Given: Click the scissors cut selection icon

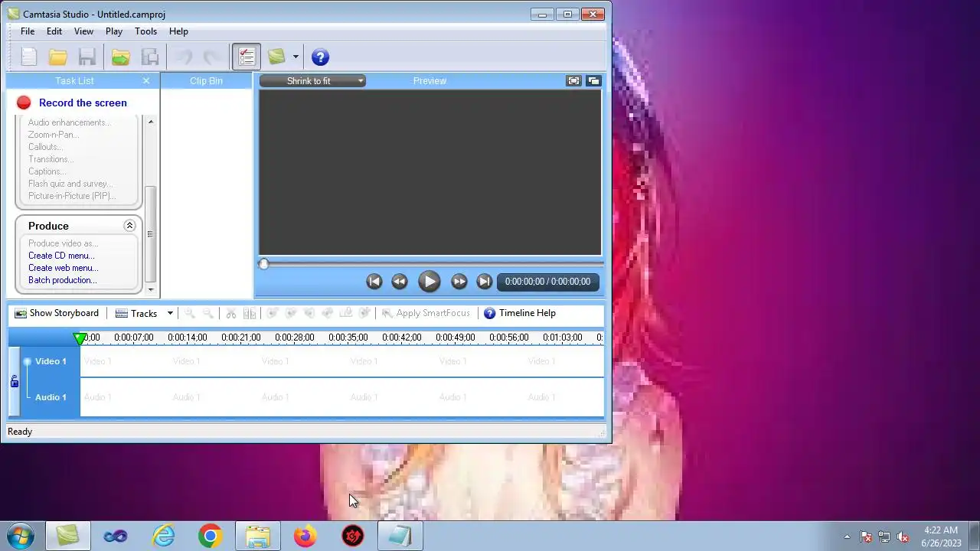Looking at the screenshot, I should (230, 313).
